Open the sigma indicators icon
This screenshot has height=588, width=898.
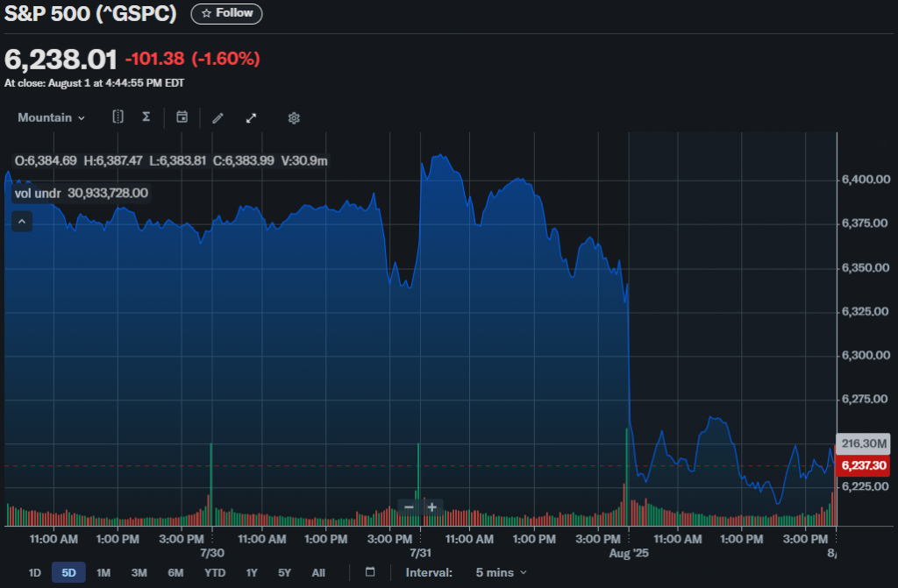pyautogui.click(x=146, y=117)
